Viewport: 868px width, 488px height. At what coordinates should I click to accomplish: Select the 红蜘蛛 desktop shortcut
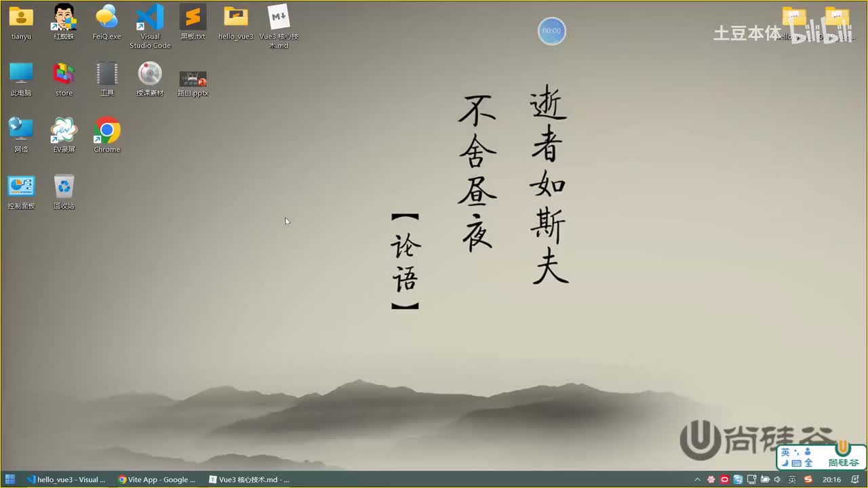[x=64, y=22]
